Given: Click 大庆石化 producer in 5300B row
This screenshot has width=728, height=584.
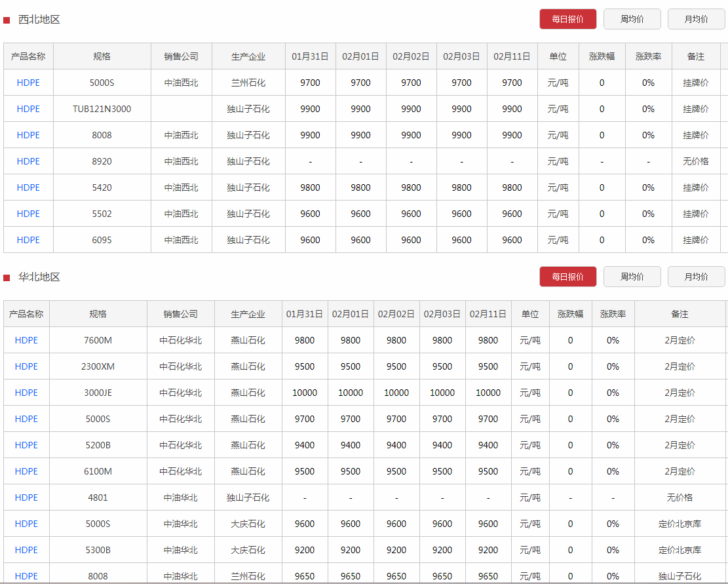Looking at the screenshot, I should pos(248,550).
